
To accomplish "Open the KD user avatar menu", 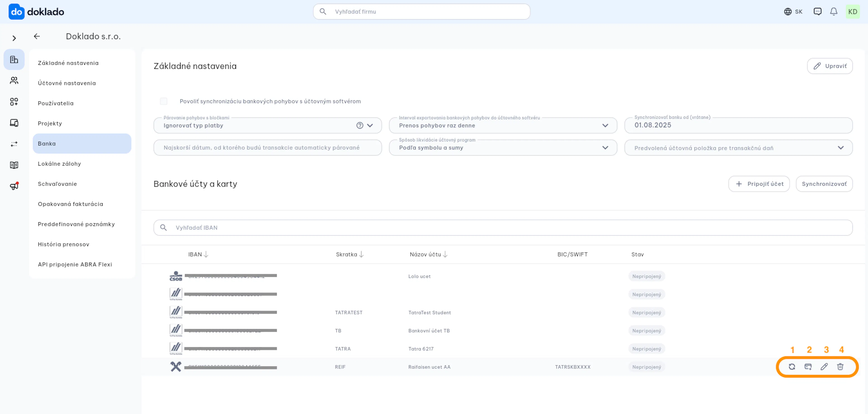I will point(852,12).
